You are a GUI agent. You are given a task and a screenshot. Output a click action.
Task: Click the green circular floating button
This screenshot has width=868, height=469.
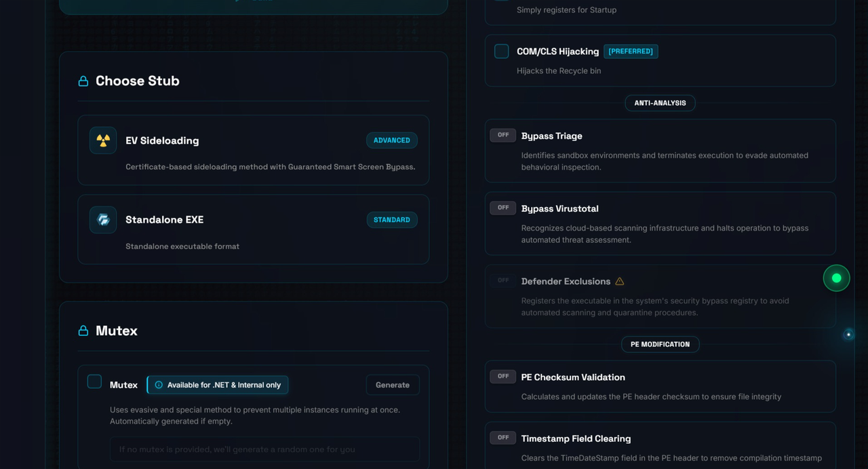836,278
